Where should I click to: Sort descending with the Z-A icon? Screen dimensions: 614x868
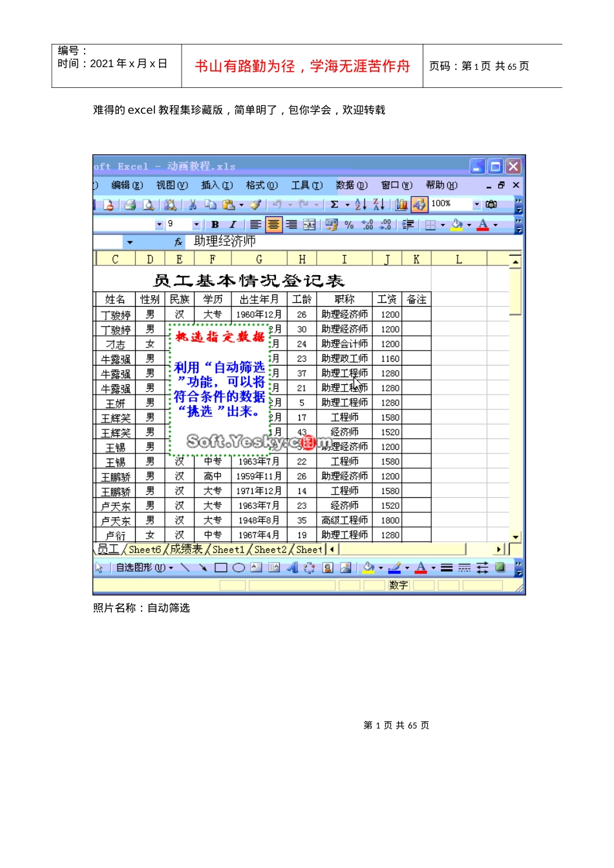tap(379, 205)
